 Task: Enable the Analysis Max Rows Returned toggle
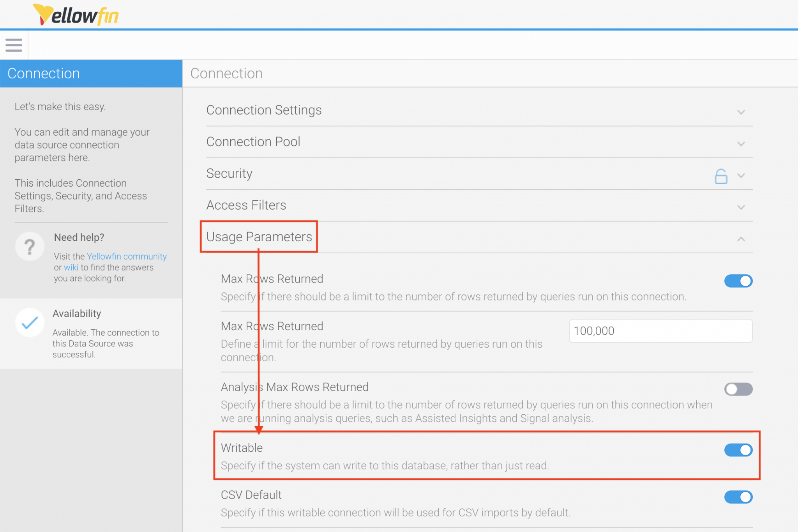pos(738,389)
